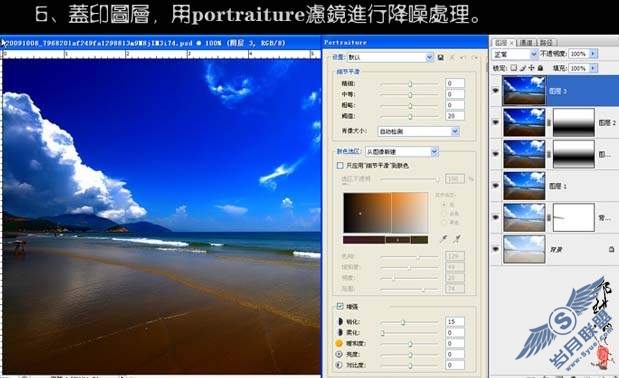
Task: Pick the second eyedropper tool with plus sign
Action: coord(457,239)
